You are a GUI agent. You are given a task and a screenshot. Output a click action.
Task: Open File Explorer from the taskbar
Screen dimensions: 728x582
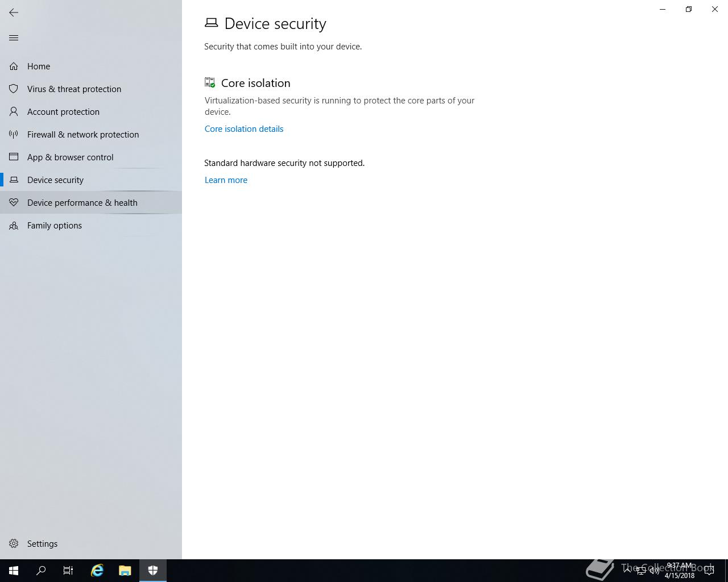coord(125,571)
